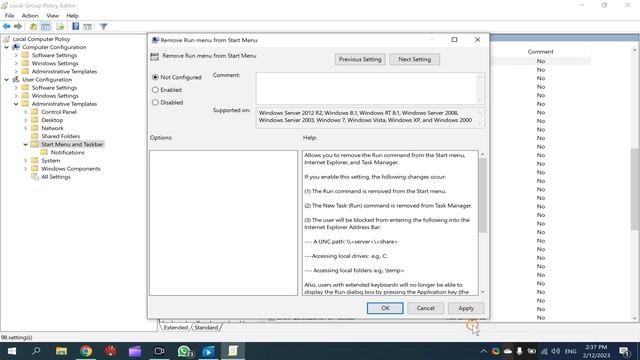Image resolution: width=640 pixels, height=360 pixels.
Task: Collapse Start Menu and Taskbar node
Action: point(26,144)
